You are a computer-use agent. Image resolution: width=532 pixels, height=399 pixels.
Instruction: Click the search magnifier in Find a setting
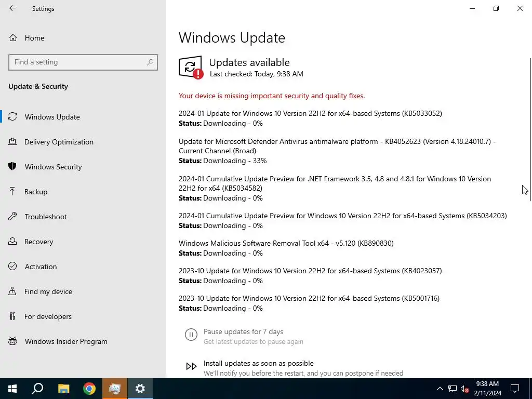(x=150, y=62)
